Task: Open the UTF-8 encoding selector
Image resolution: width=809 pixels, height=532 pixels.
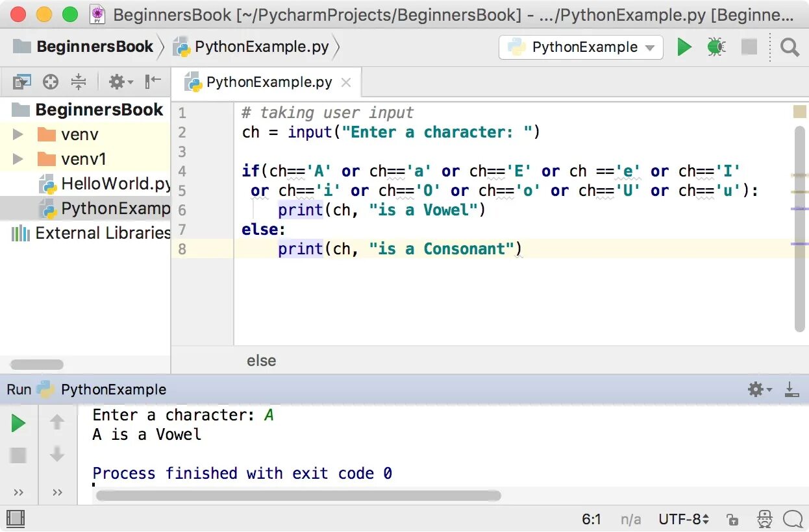Action: coord(684,519)
